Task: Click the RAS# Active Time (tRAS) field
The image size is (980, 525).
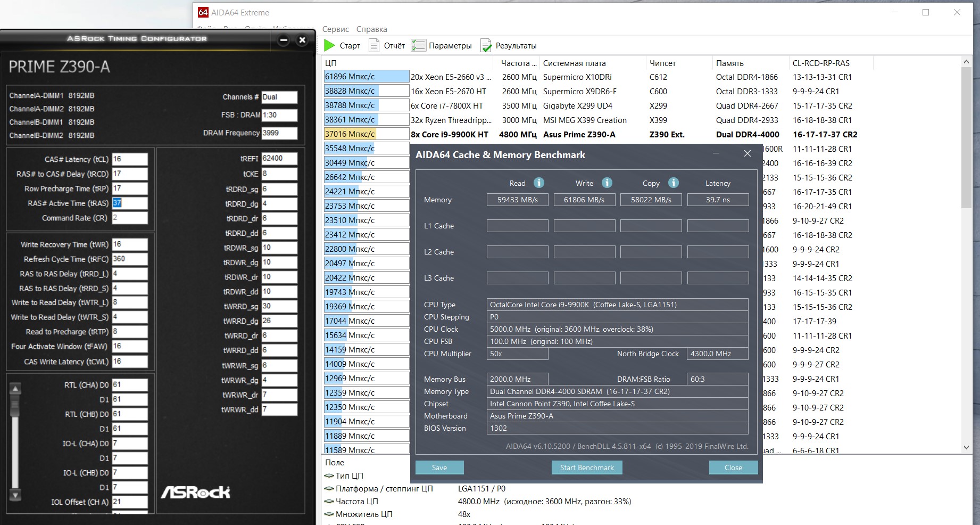Action: tap(130, 203)
